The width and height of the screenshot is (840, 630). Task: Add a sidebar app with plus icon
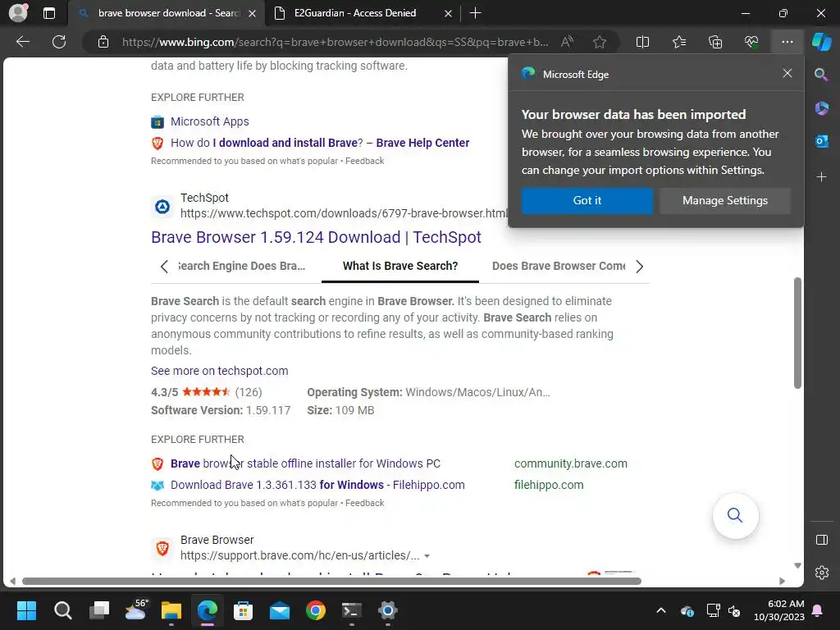821,177
